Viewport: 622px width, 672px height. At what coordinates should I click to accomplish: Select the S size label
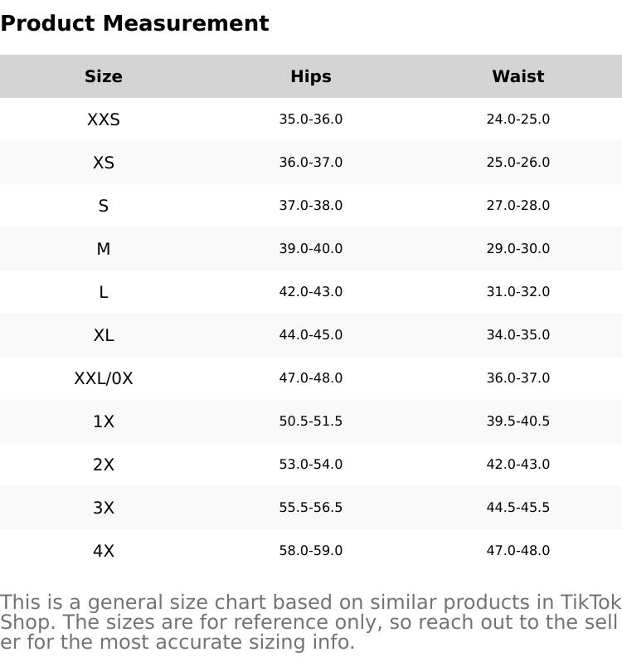coord(104,206)
